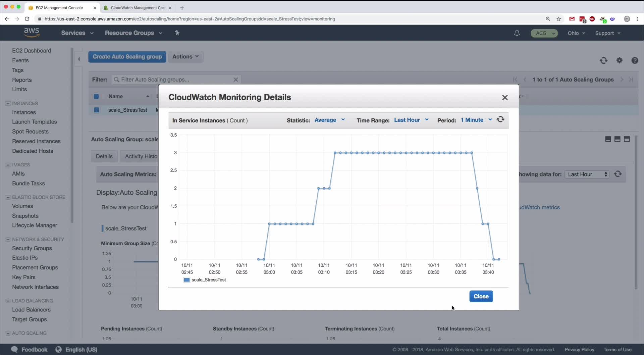
Task: Refresh the CloudWatch Monitoring Details chart
Action: 500,119
